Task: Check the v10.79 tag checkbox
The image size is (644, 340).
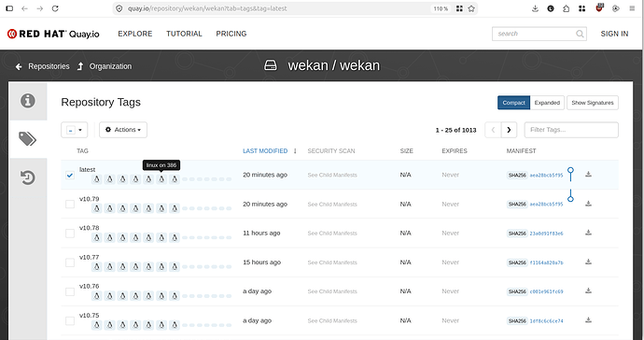Action: click(x=70, y=205)
